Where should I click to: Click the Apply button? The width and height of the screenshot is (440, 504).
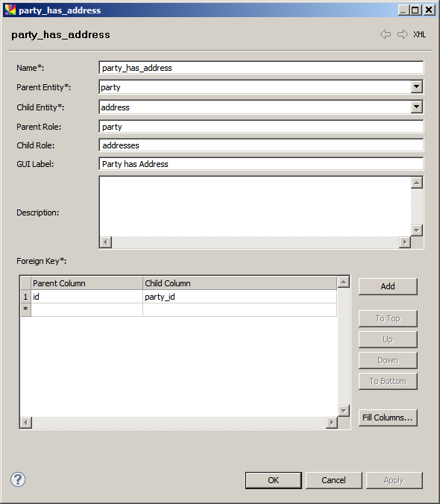tap(394, 480)
